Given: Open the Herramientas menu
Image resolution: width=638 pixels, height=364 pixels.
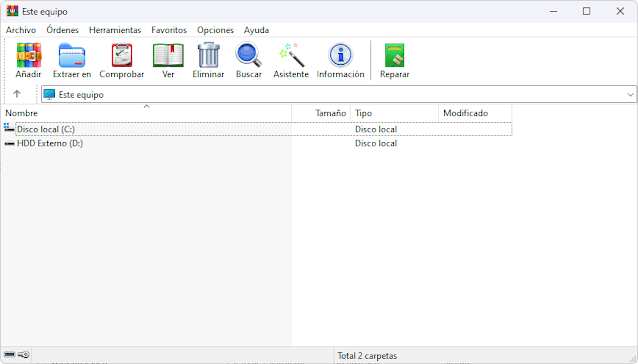Looking at the screenshot, I should pyautogui.click(x=115, y=30).
